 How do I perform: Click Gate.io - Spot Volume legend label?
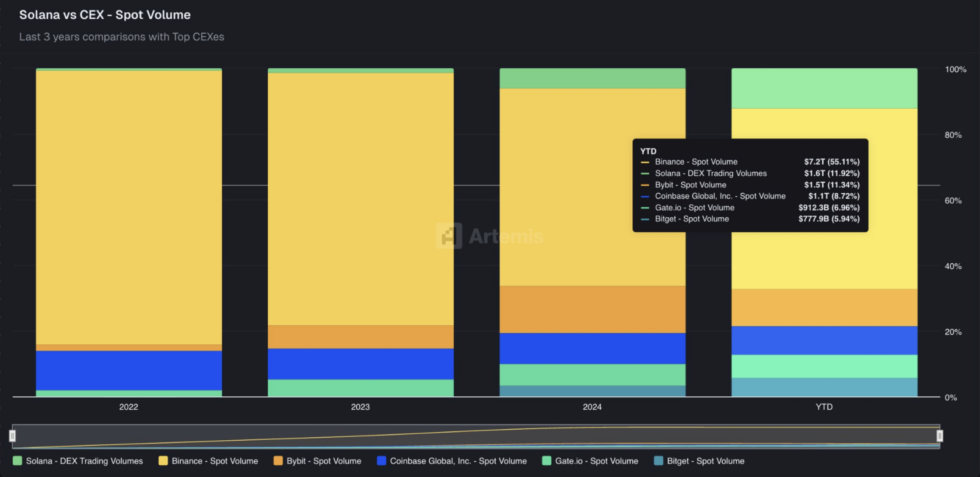pos(597,461)
